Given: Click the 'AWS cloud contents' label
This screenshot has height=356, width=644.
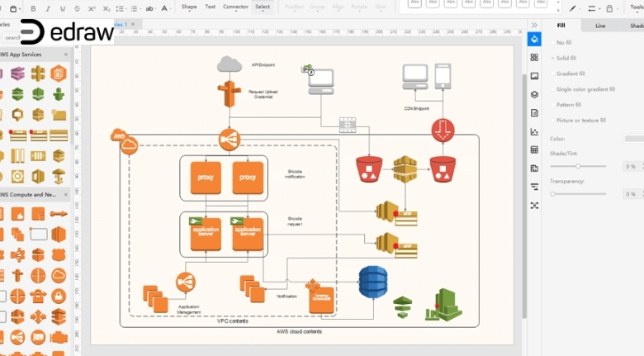Looking at the screenshot, I should coord(299,331).
